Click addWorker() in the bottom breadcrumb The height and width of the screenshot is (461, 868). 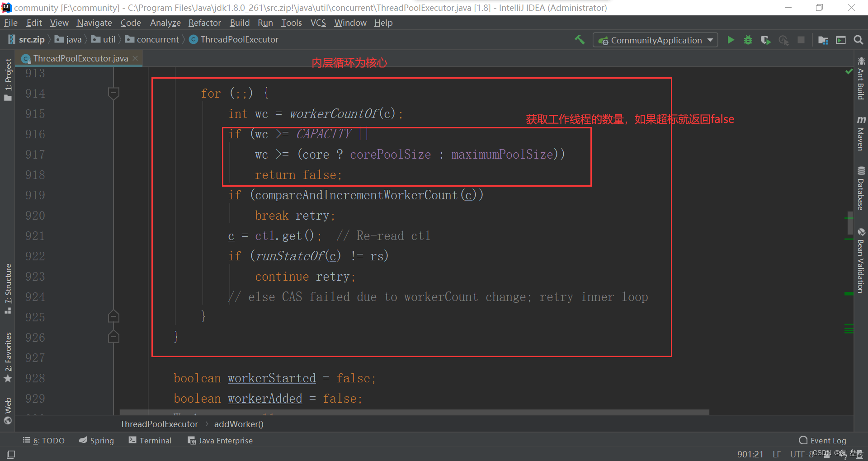tap(239, 424)
